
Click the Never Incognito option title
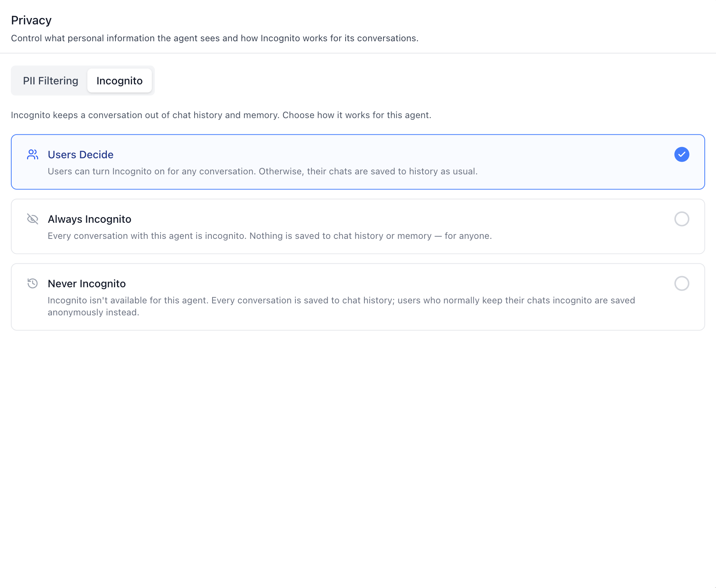pyautogui.click(x=87, y=283)
